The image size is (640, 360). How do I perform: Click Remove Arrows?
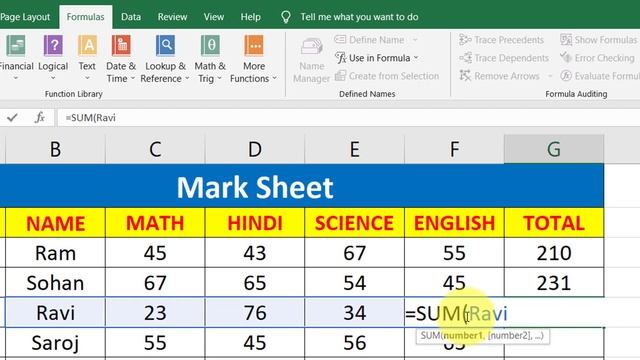pos(499,76)
